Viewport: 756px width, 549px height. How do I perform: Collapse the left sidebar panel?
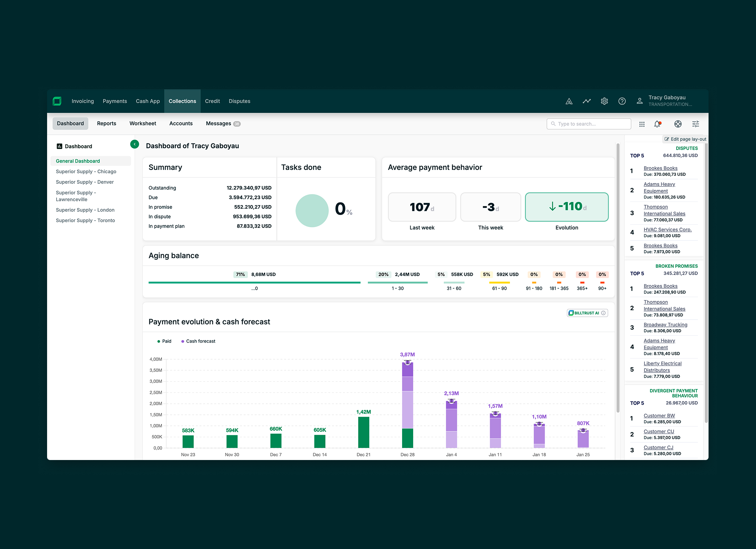135,144
